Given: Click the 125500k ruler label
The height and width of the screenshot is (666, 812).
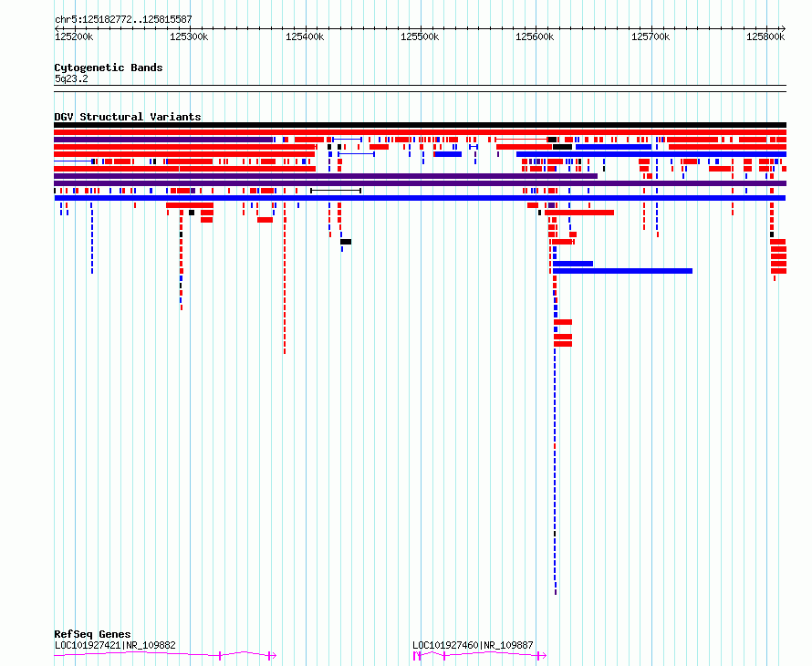Looking at the screenshot, I should point(420,36).
